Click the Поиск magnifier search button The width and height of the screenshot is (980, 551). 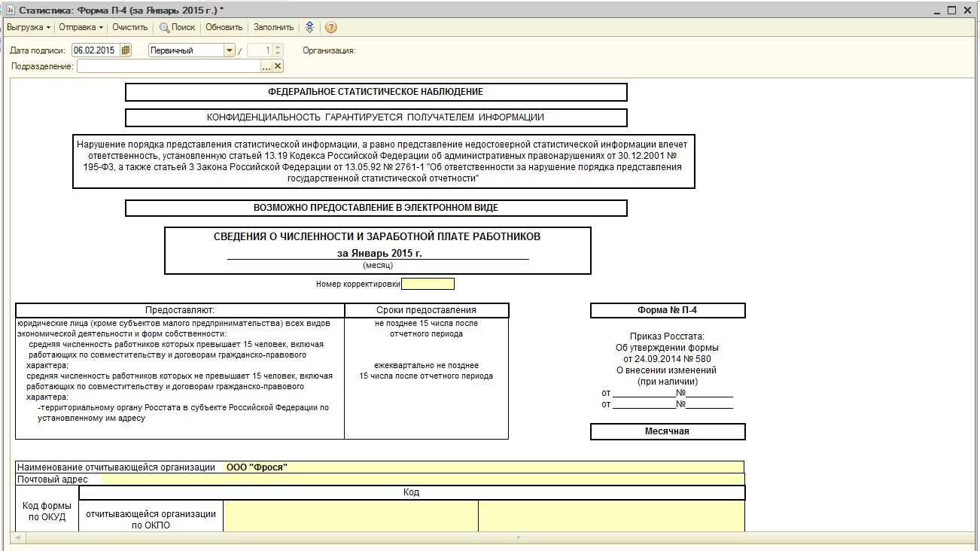[177, 27]
